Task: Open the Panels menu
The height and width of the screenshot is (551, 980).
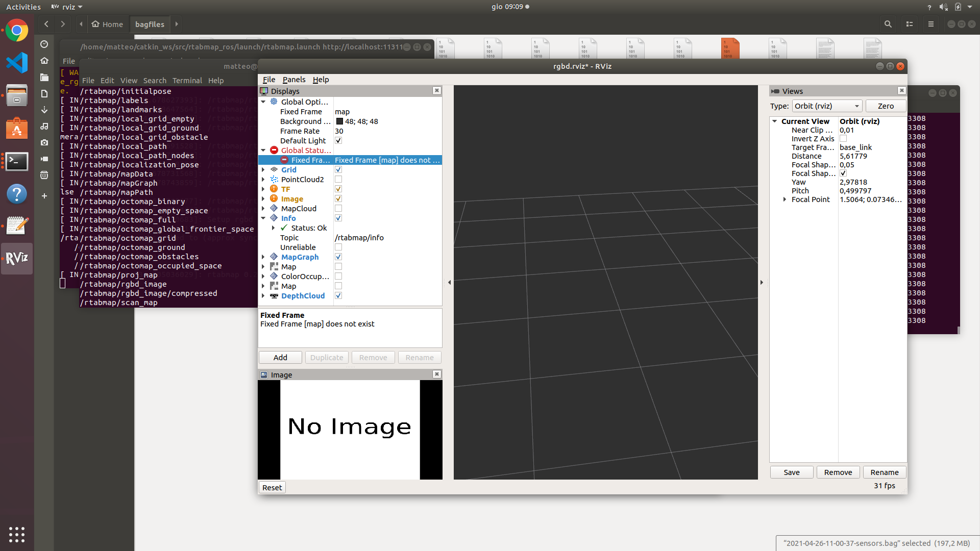Action: click(x=294, y=80)
